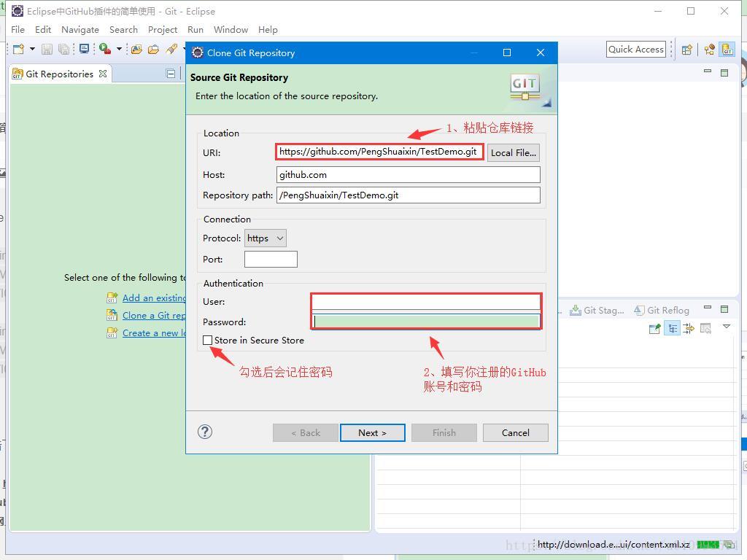Screen dimensions: 747x560
Task: Open the Project menu
Action: (163, 29)
